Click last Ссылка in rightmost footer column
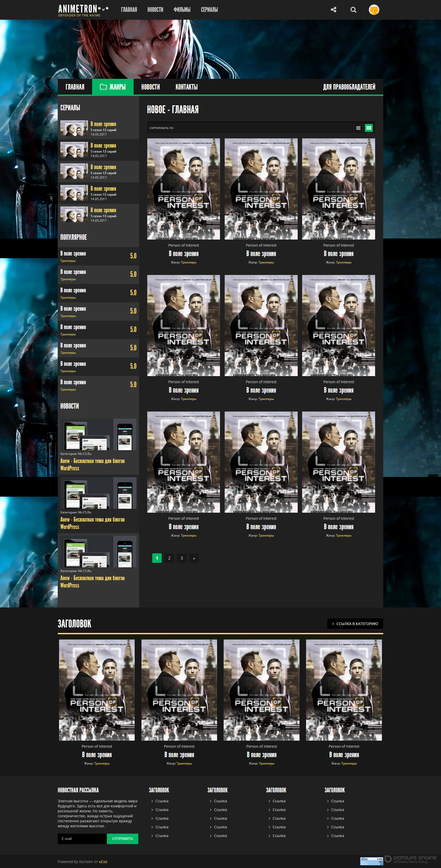 [x=337, y=836]
